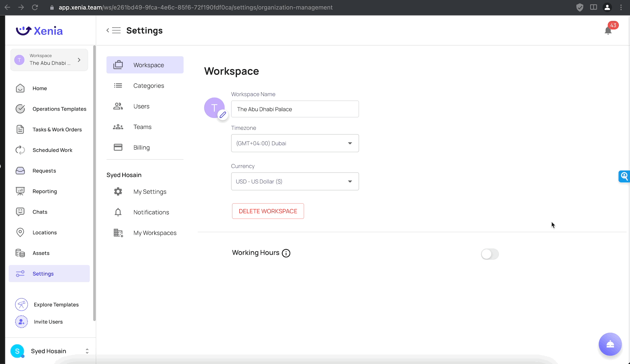
Task: Click the Syed Hosain avatar S
Action: pyautogui.click(x=17, y=351)
